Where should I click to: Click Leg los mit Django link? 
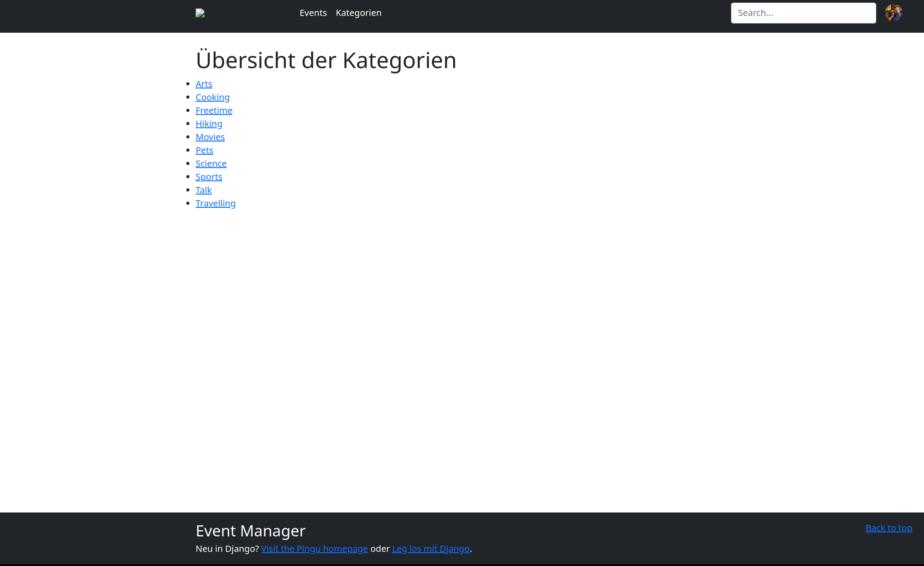coord(431,548)
